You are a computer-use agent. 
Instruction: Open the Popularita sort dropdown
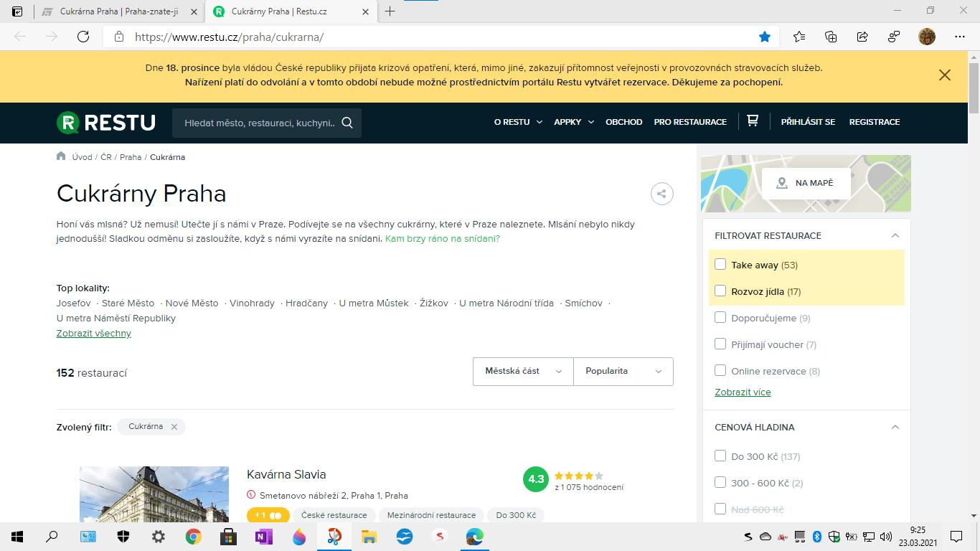[x=623, y=372]
